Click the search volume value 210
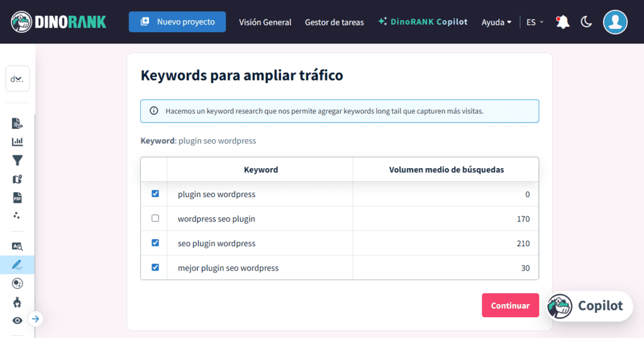The height and width of the screenshot is (338, 644). click(523, 244)
